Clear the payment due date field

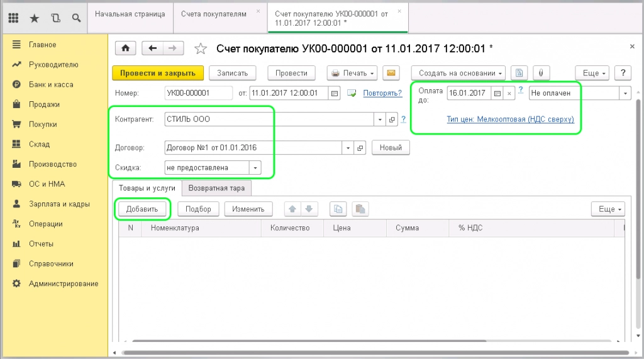[509, 93]
